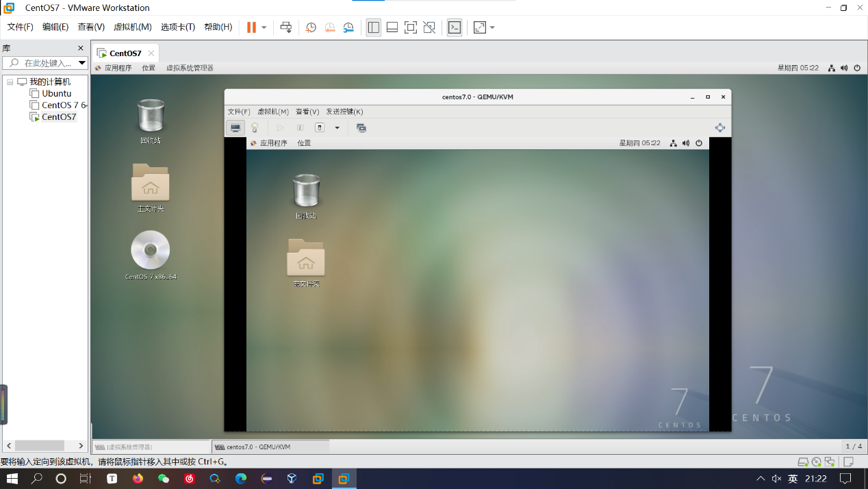868x489 pixels.
Task: Open 虚拟机(M) menu in the QEMU/KVM window
Action: pos(273,112)
